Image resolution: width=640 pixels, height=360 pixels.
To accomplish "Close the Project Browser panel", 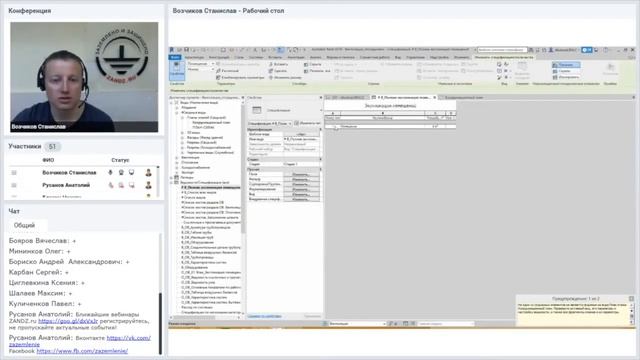I will (243, 98).
